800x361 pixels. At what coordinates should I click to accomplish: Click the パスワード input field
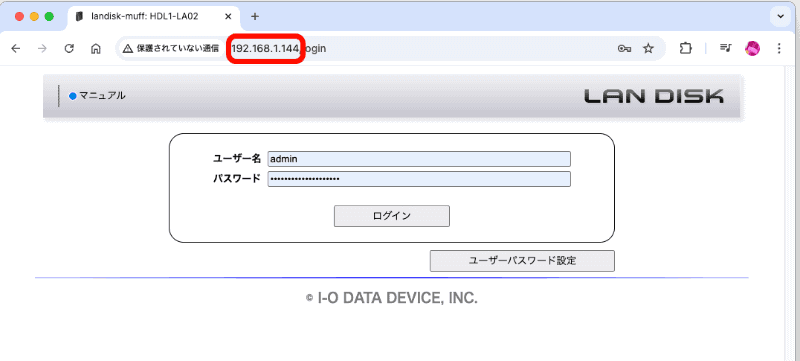pos(419,179)
